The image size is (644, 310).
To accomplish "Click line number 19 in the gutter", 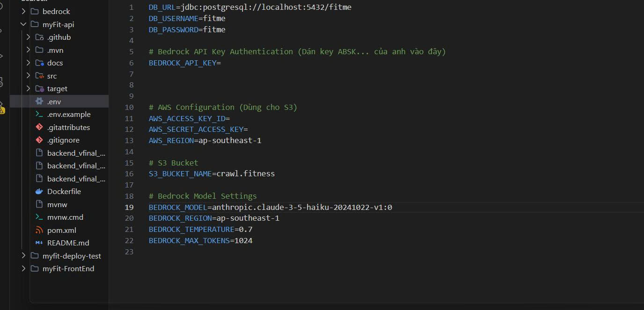I will (129, 207).
